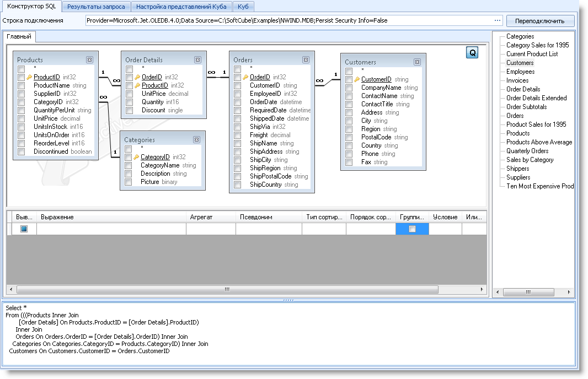Close the Categories table box
The width and height of the screenshot is (588, 379).
[x=196, y=140]
